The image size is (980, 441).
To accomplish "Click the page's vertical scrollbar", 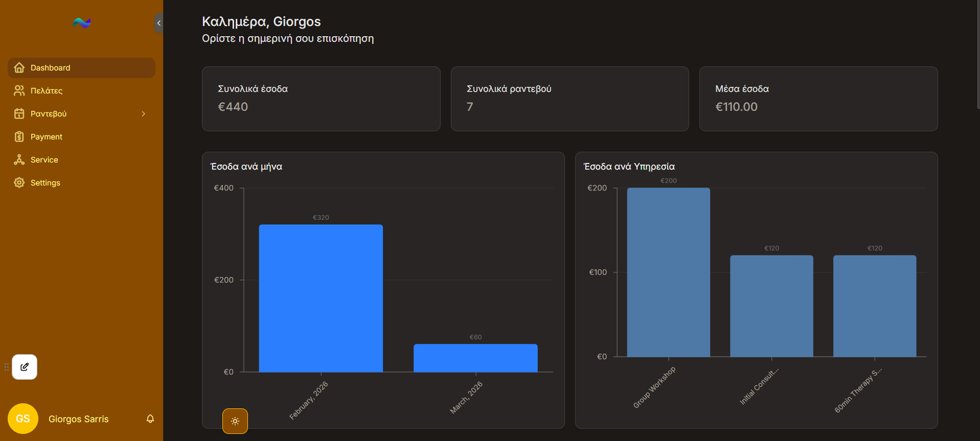I will coord(977,55).
